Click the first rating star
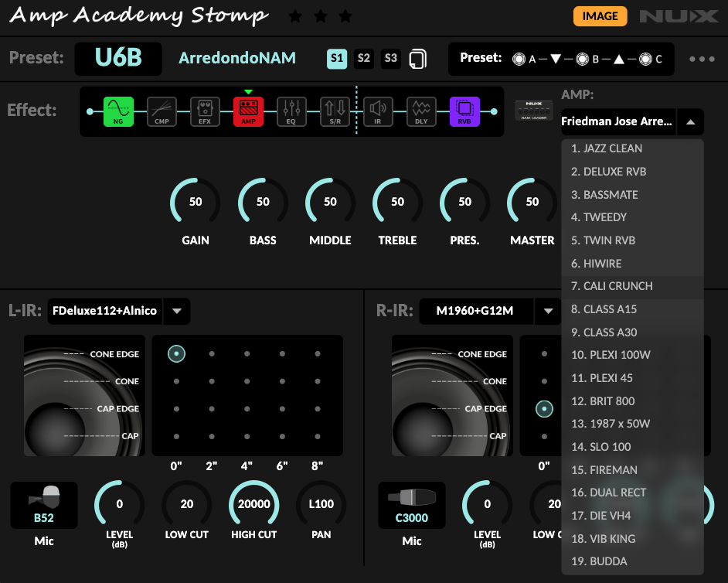 tap(295, 17)
